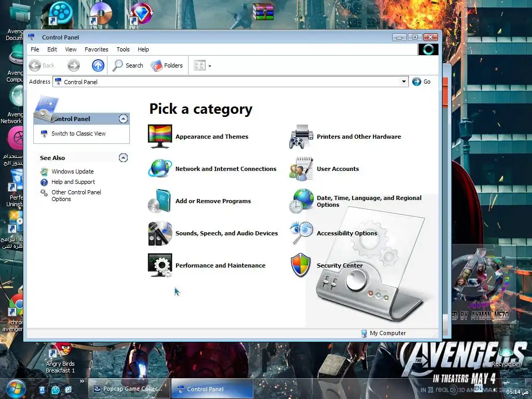The height and width of the screenshot is (399, 532).
Task: Click the WinRAR archive desktop icon
Action: (263, 11)
